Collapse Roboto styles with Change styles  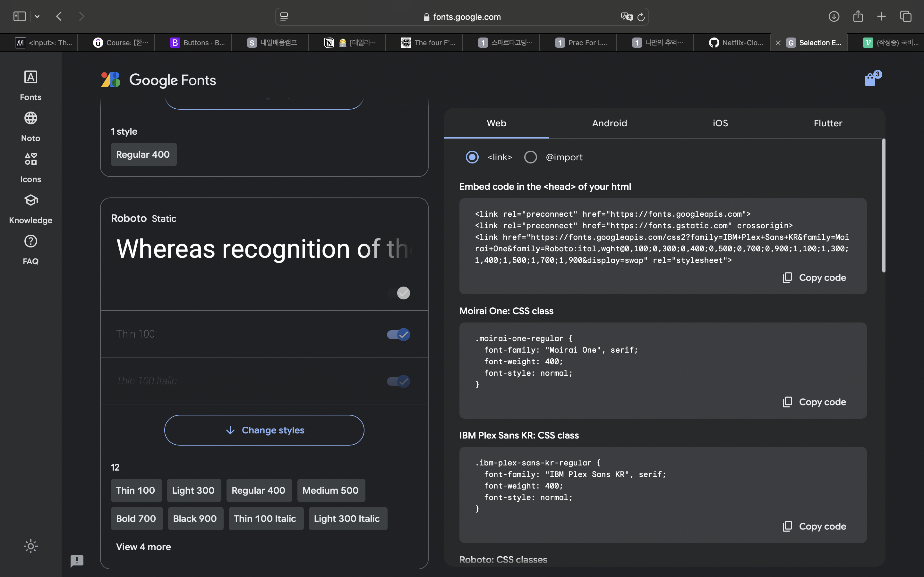coord(264,430)
